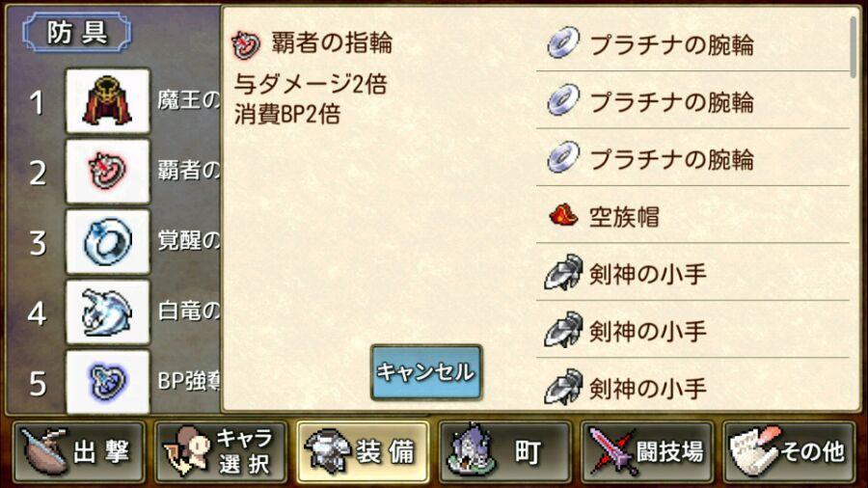
Task: Open the キャラ選択 character select menu
Action: pyautogui.click(x=221, y=451)
